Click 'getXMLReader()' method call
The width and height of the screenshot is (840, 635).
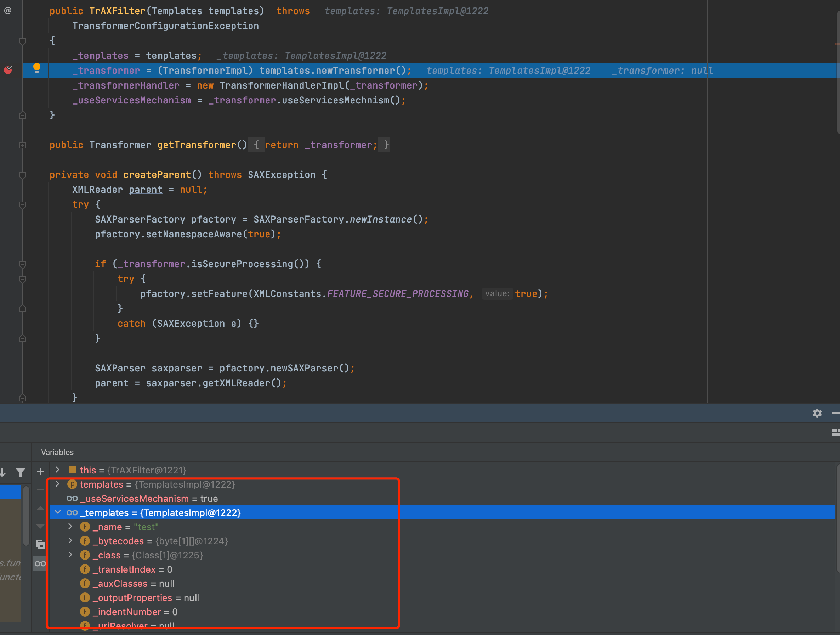point(242,383)
